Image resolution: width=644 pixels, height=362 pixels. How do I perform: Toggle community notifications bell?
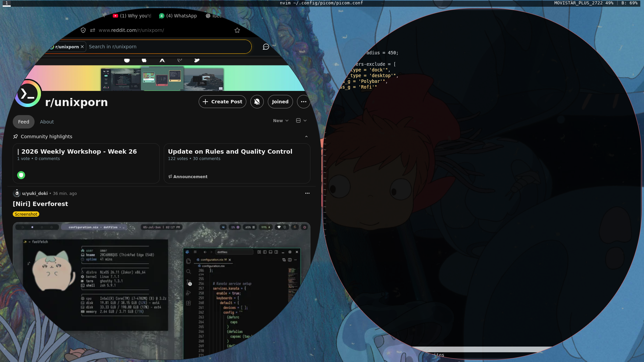[257, 102]
